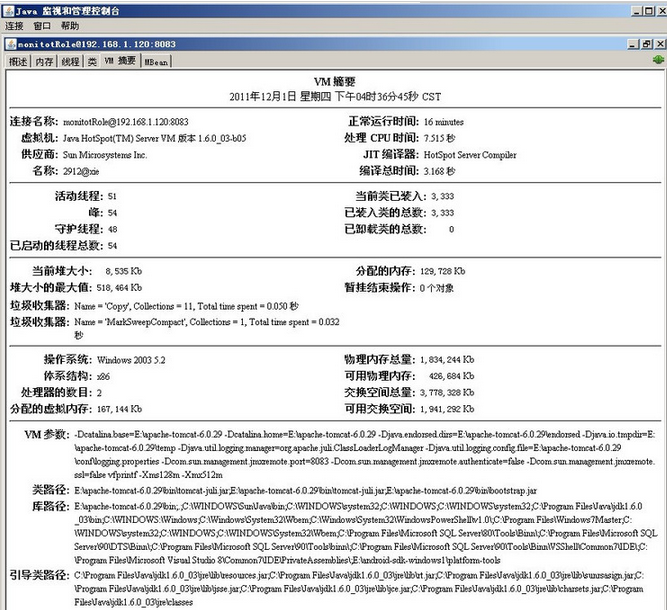The width and height of the screenshot is (667, 610).
Task: Click the live threads value 51
Action: pos(112,196)
